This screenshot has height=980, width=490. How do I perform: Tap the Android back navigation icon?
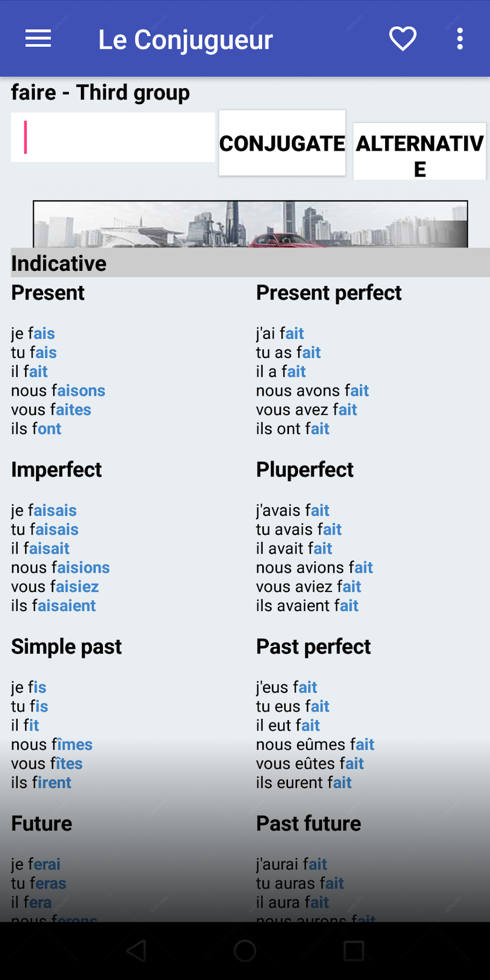click(137, 951)
